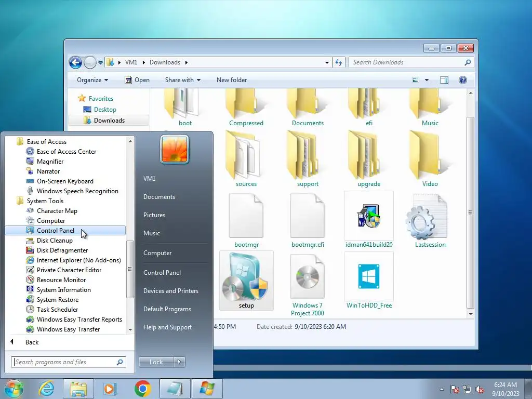Image resolution: width=532 pixels, height=399 pixels.
Task: Launch Internet Explorer from taskbar
Action: pyautogui.click(x=46, y=389)
